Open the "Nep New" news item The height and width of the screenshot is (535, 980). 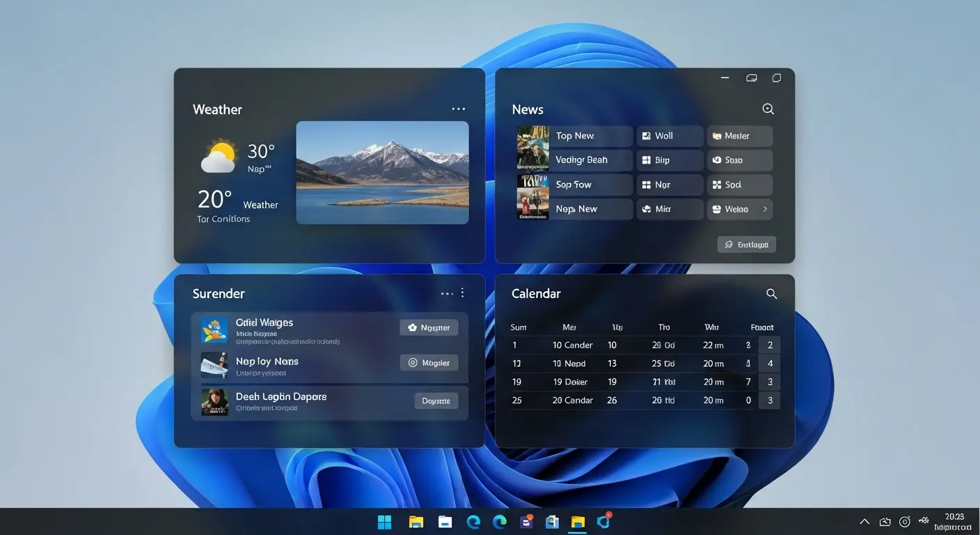592,209
